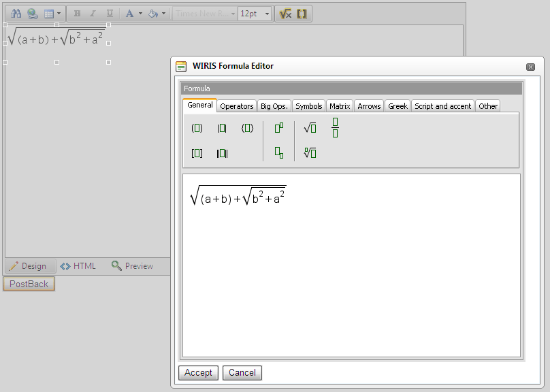Open the Operators tab
Screen dimensions: 550x392
(237, 106)
